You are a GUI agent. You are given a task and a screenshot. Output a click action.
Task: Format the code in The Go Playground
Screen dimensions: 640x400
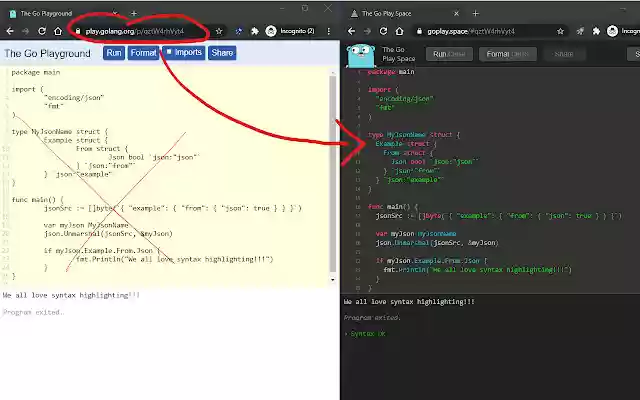coord(143,53)
